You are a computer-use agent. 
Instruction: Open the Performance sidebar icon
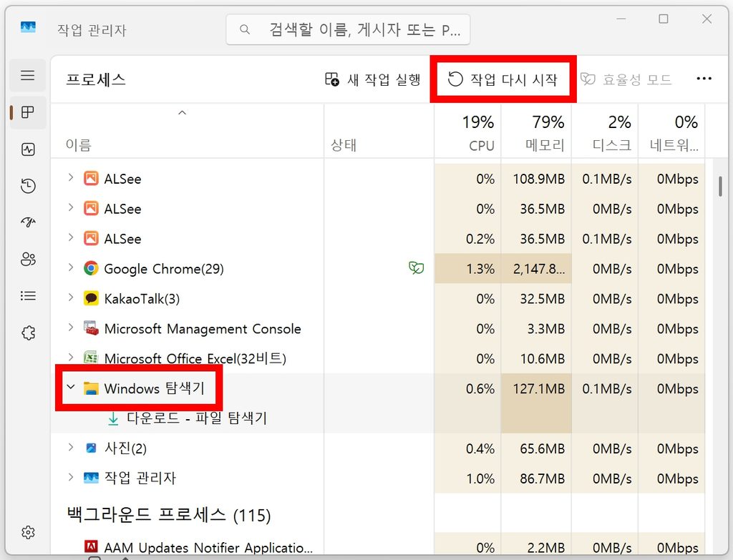click(x=28, y=149)
